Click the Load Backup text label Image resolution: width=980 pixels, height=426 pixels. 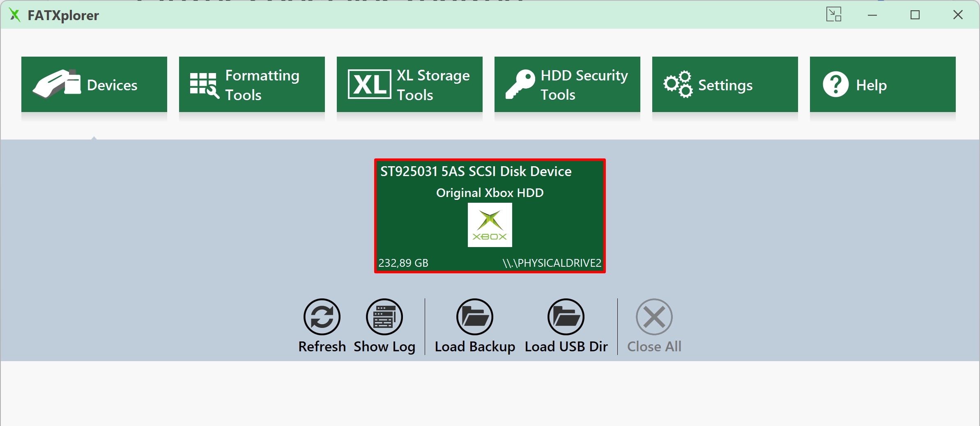(475, 347)
